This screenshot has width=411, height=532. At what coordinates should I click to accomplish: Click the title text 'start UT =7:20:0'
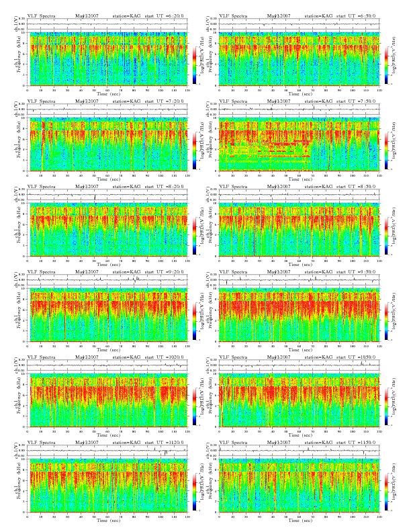(164, 101)
